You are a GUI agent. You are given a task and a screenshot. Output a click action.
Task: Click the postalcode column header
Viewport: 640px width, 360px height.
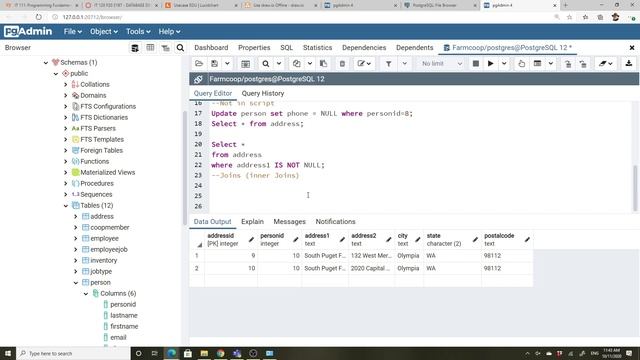[507, 240]
